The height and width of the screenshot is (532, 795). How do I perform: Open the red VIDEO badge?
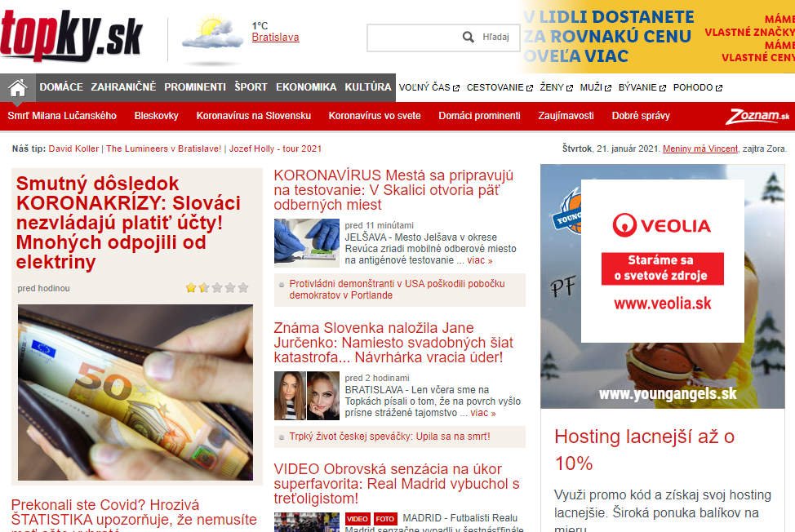point(358,519)
